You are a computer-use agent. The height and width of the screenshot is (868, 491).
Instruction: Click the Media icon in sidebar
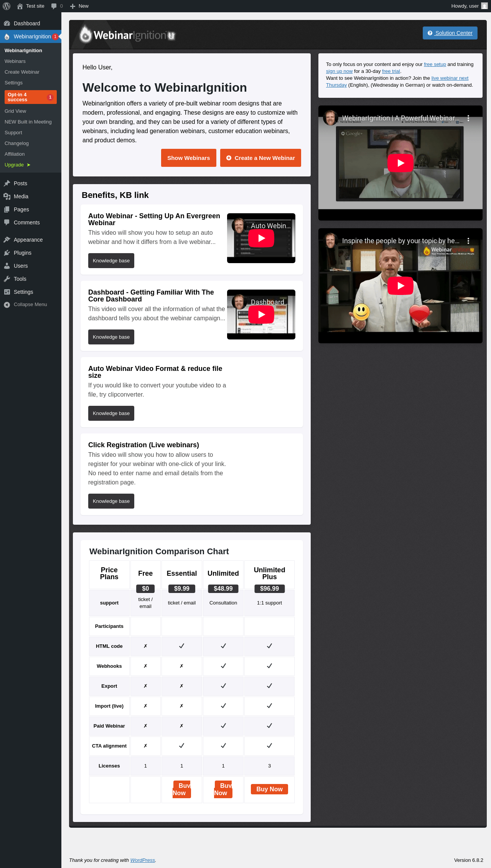(x=7, y=196)
